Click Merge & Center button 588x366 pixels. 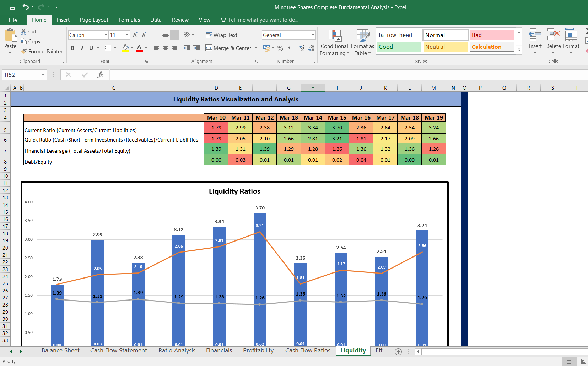pyautogui.click(x=228, y=48)
